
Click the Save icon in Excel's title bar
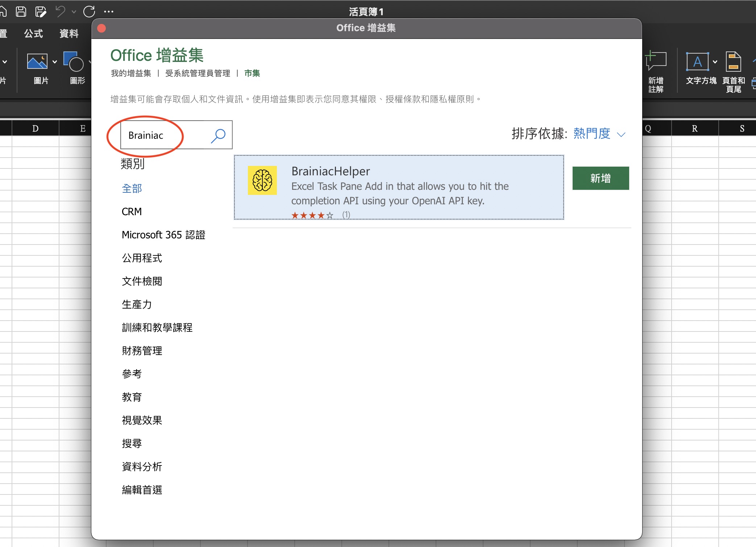click(x=21, y=12)
